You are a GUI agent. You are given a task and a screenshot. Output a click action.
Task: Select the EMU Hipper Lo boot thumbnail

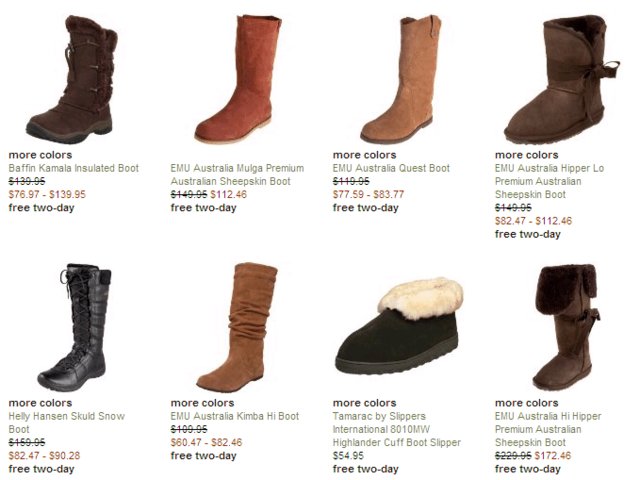(562, 80)
